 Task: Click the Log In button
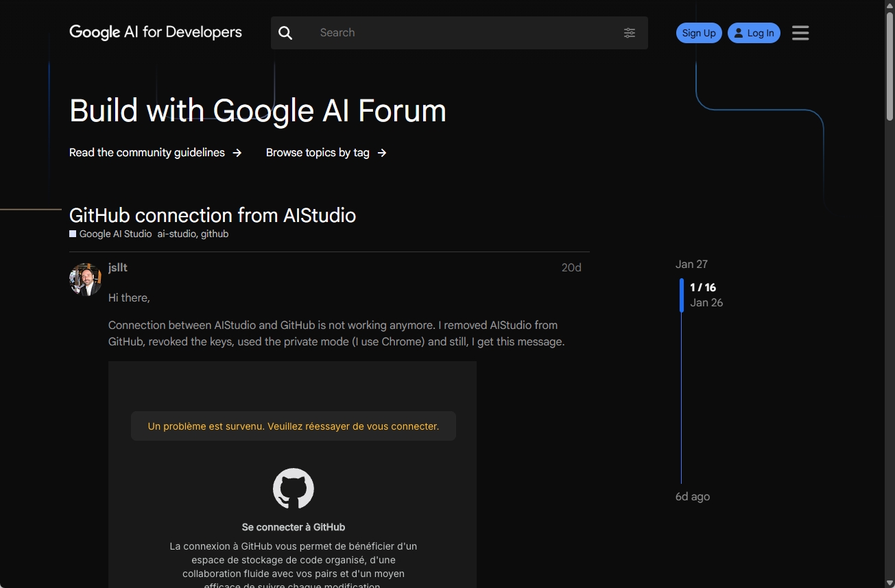(x=754, y=33)
